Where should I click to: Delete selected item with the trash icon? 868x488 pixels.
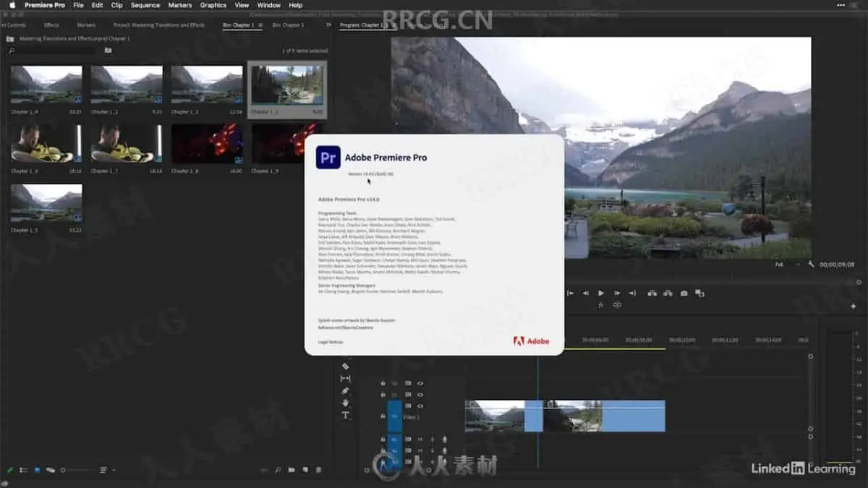[x=318, y=470]
